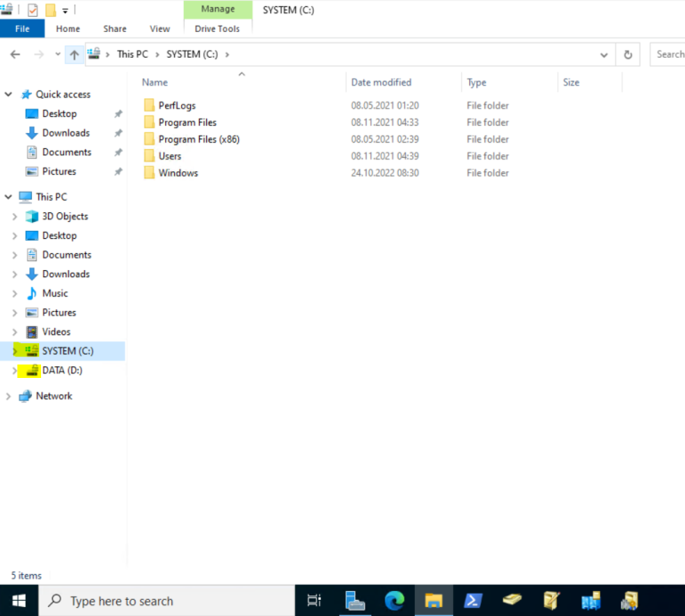Click This PC in the address bar

(x=132, y=54)
